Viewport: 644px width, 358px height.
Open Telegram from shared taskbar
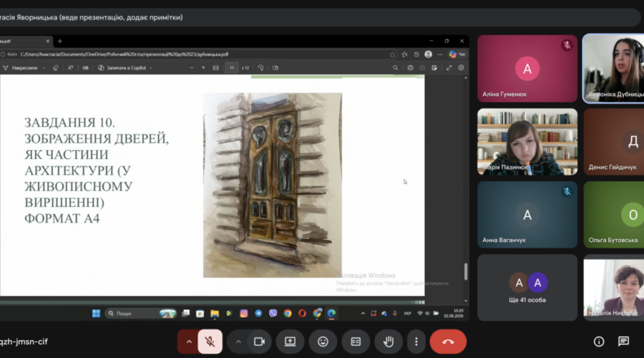pyautogui.click(x=258, y=314)
